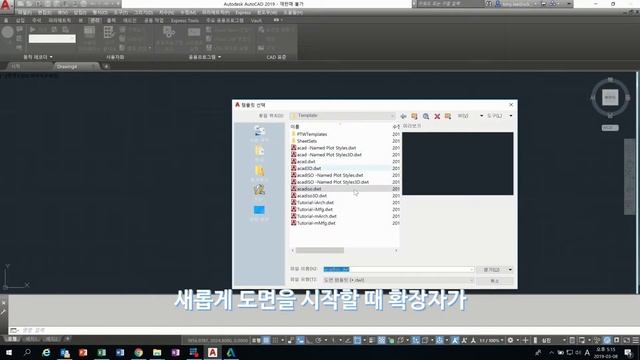Click the ViewCube top face
Image resolution: width=640 pixels, height=360 pixels.
coord(610,98)
